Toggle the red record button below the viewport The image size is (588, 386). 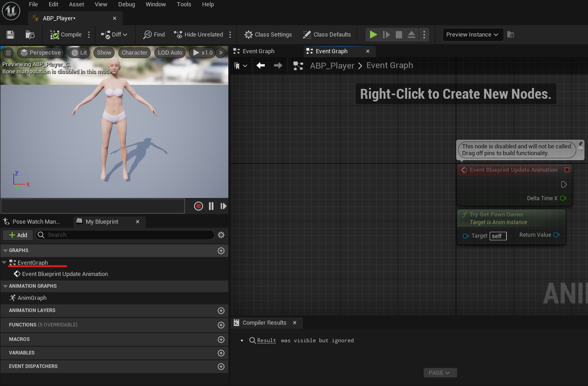pyautogui.click(x=199, y=206)
